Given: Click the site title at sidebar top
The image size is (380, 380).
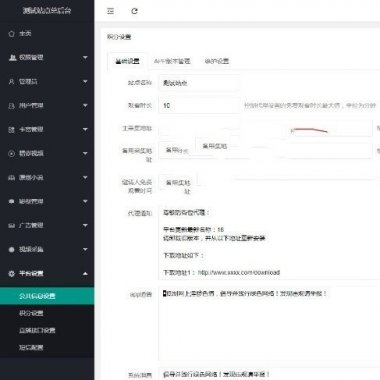Looking at the screenshot, I should (x=47, y=11).
